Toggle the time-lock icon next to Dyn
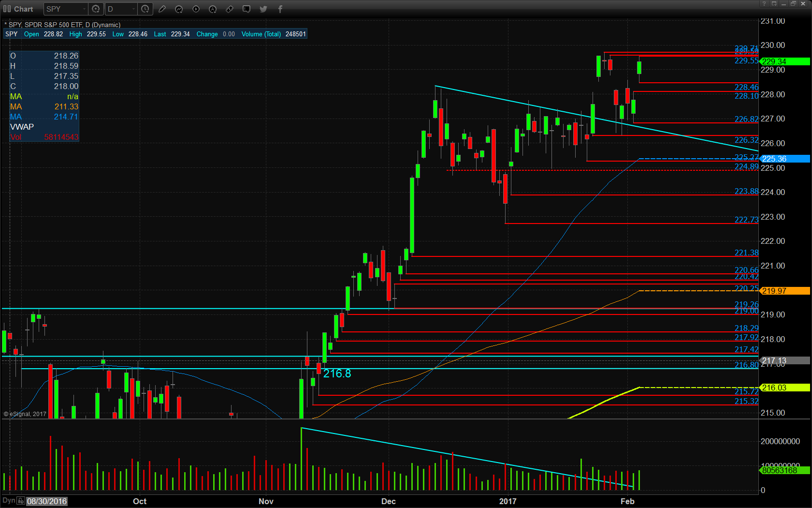Screen dimensions: 812x508 [21, 501]
